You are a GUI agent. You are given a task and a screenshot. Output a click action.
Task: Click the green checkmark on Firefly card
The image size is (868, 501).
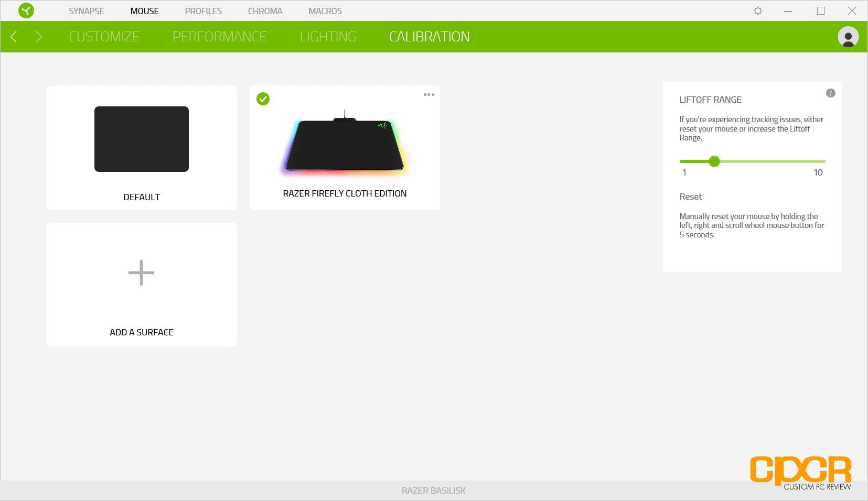pyautogui.click(x=263, y=99)
